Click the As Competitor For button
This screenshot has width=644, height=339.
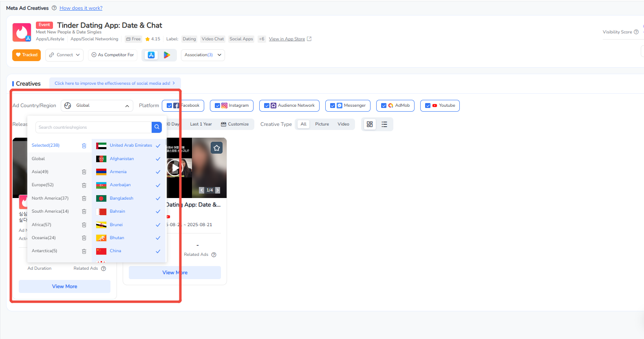[112, 55]
